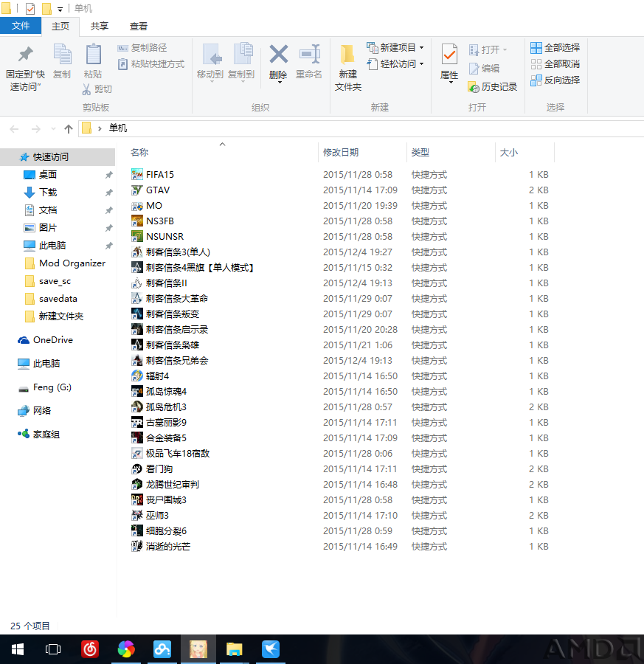Click the Forward navigation arrow

(36, 128)
